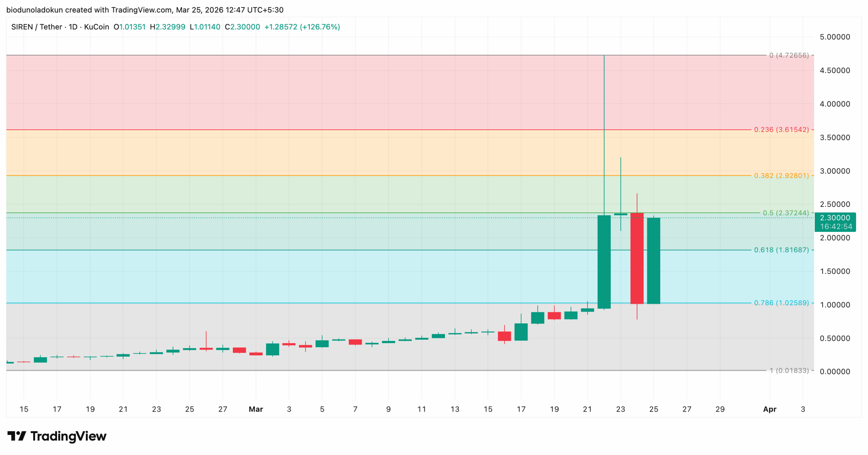The image size is (868, 455).
Task: Click the price axis label 0.50000
Action: point(835,338)
